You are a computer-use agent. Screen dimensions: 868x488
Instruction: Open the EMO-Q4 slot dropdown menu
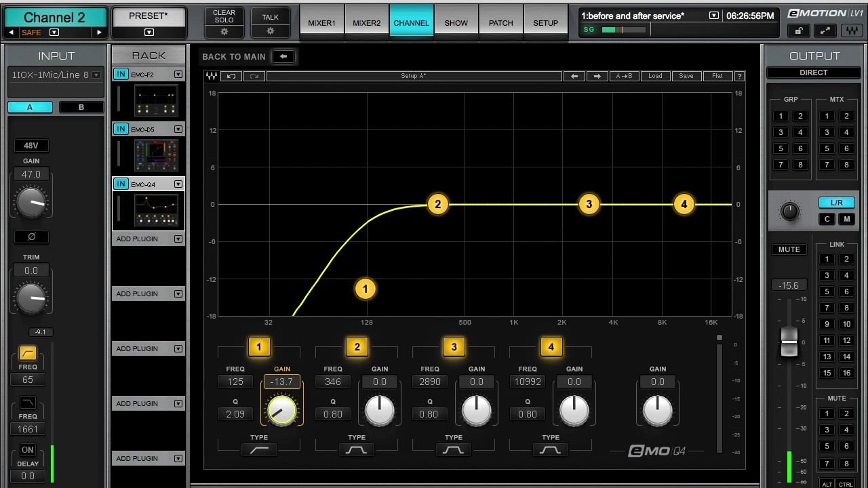(178, 184)
